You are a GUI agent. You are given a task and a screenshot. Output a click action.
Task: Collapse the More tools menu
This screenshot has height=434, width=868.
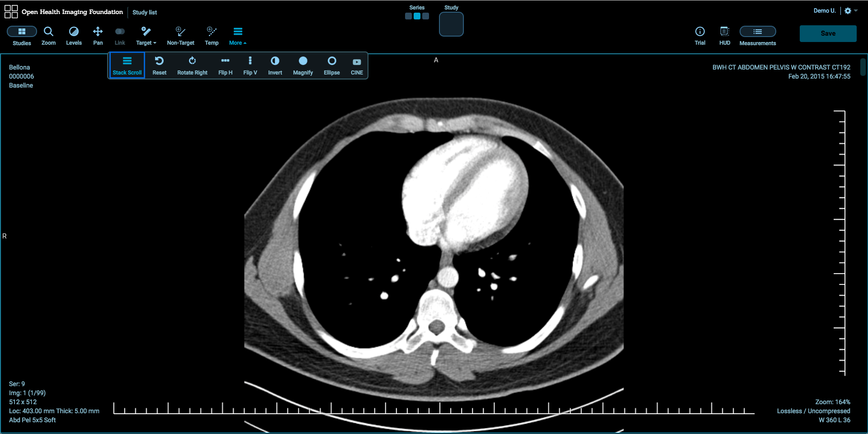(x=238, y=36)
